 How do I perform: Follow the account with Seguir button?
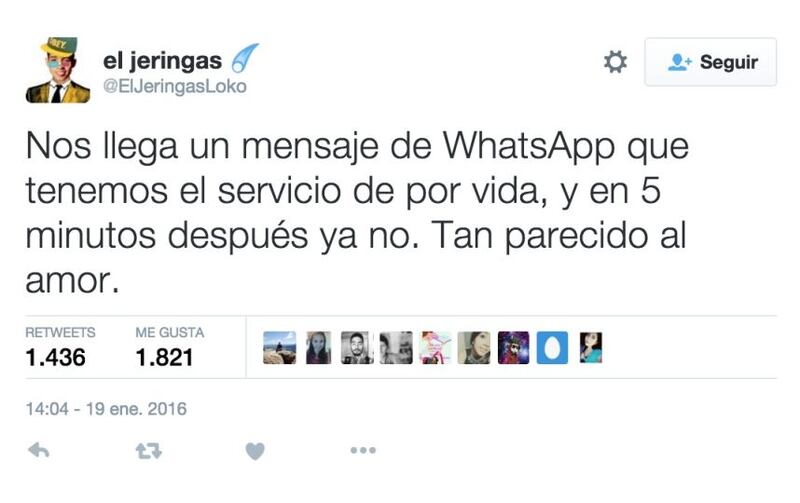tap(711, 62)
